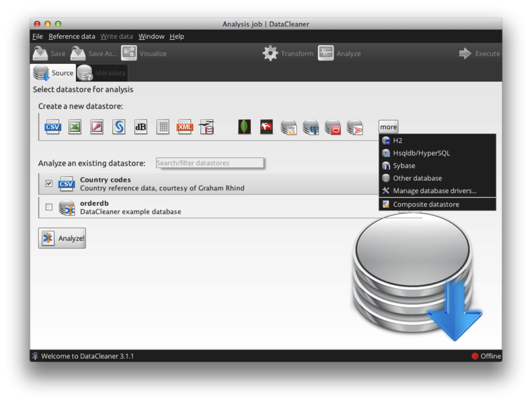Create a new SQL Server datastore
Image resolution: width=532 pixels, height=403 pixels.
(355, 127)
